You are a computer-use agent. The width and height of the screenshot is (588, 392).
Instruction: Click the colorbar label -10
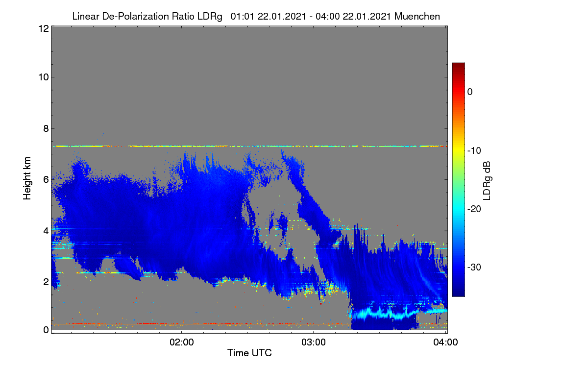[x=475, y=150]
